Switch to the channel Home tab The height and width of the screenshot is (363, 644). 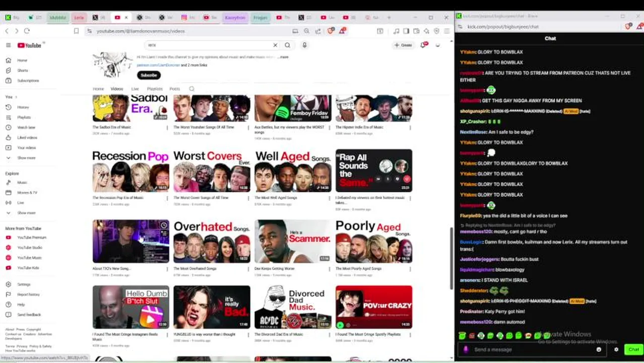click(98, 89)
